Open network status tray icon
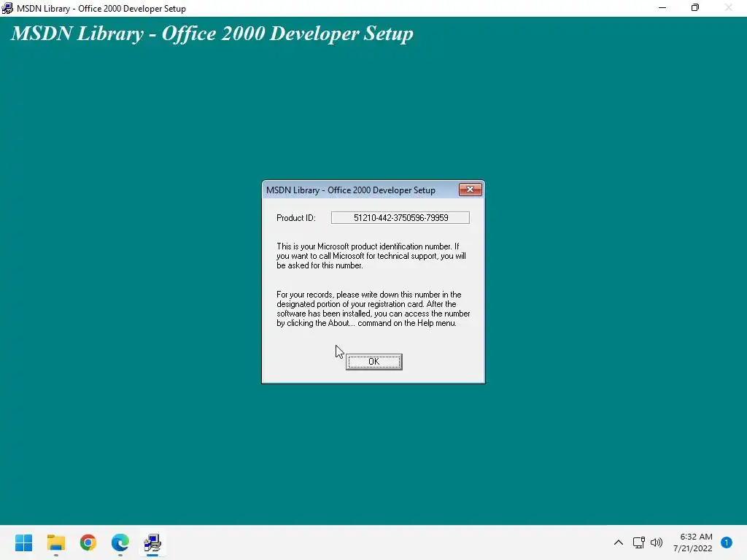The image size is (747, 560). coord(638,542)
